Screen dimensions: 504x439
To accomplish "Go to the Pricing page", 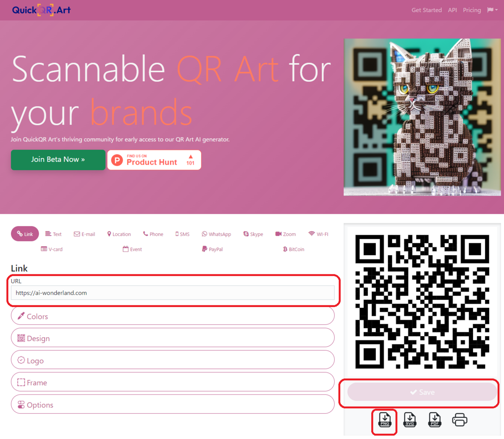I will tap(472, 10).
